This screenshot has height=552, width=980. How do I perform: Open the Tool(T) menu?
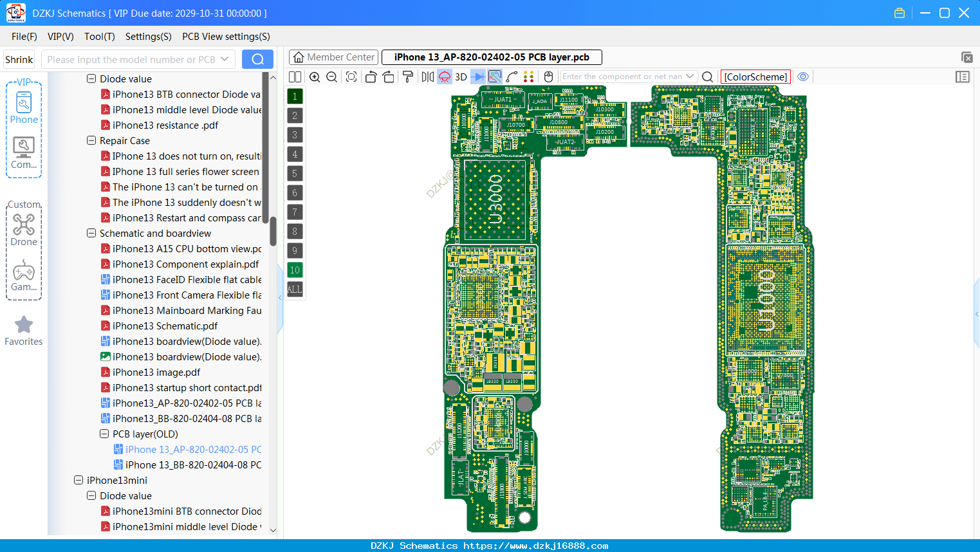tap(100, 37)
